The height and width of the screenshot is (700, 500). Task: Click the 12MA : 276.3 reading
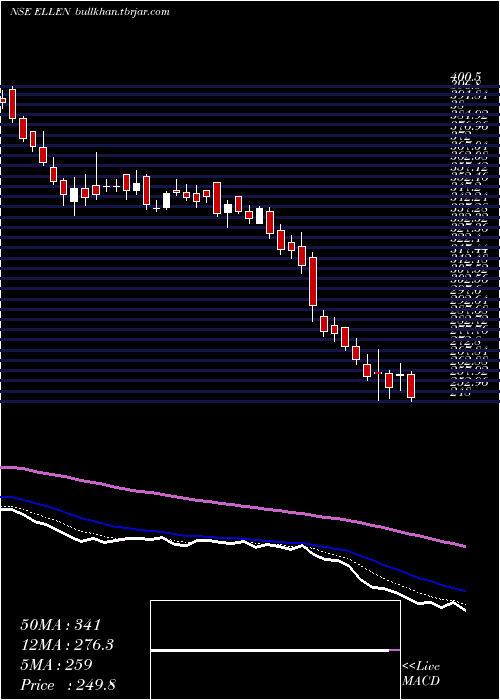click(x=67, y=645)
